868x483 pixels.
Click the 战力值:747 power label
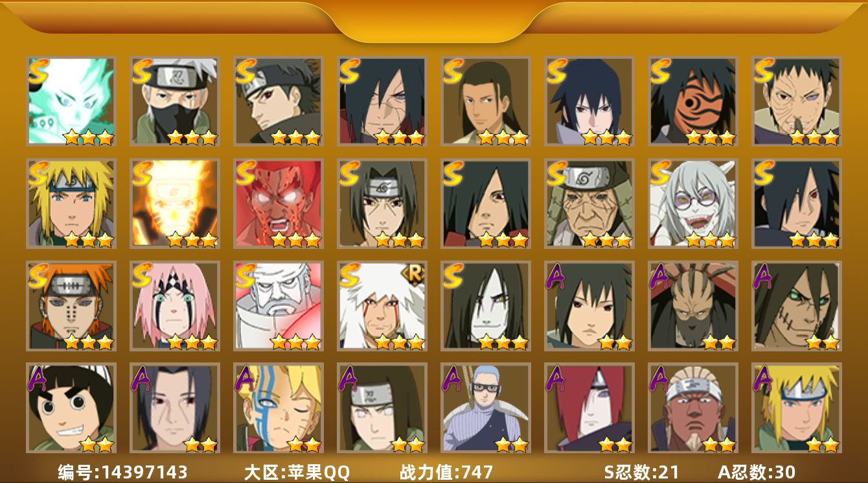(x=446, y=472)
